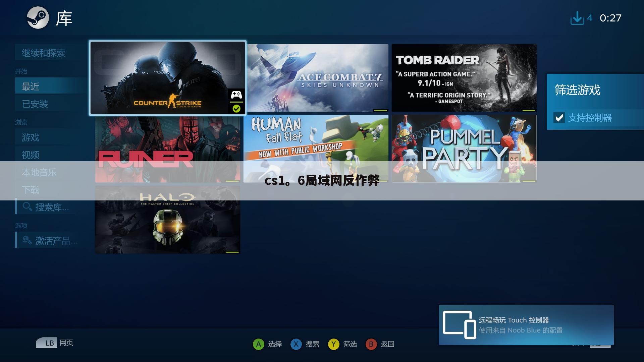Select the Pummel Party tile
Screen dimensions: 644x362
(x=464, y=149)
